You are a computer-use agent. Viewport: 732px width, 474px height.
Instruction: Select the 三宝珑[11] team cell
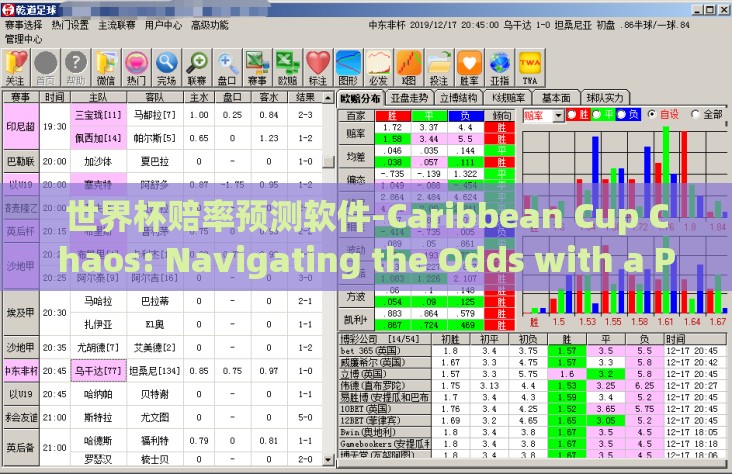pos(98,115)
